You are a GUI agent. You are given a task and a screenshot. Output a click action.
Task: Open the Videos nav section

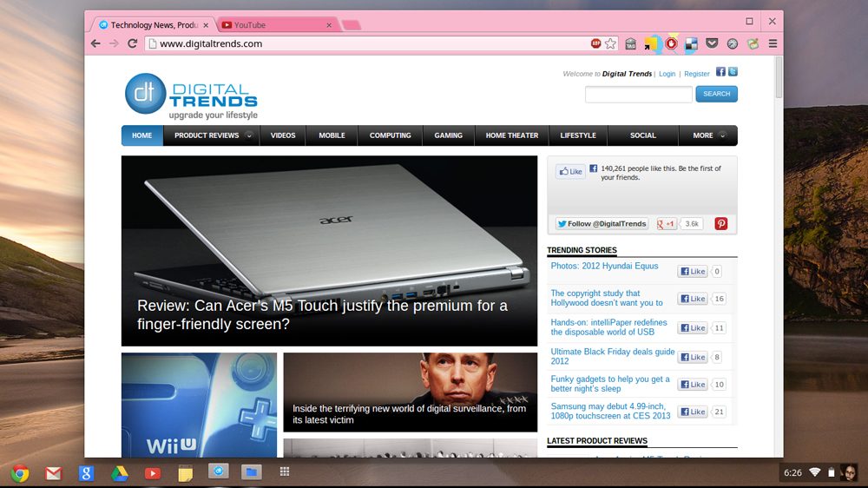pos(283,135)
